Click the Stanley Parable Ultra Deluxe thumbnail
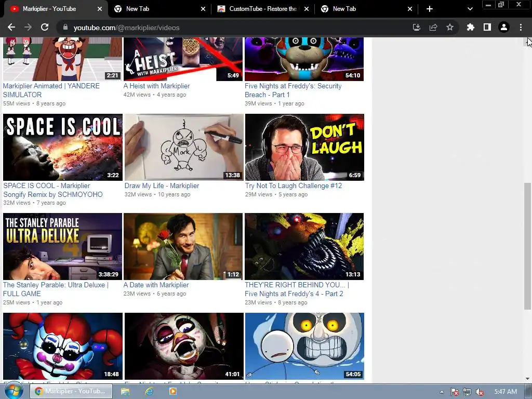The image size is (532, 399). click(62, 246)
